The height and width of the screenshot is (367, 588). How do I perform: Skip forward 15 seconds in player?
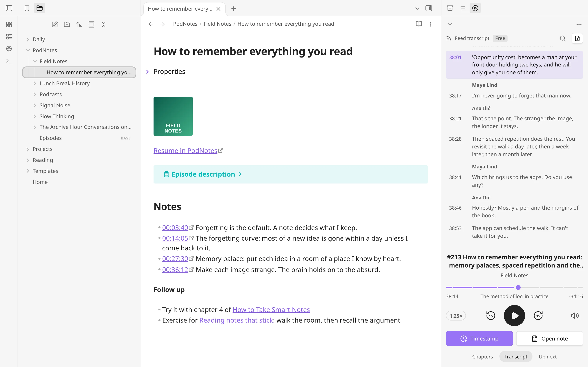click(x=538, y=316)
